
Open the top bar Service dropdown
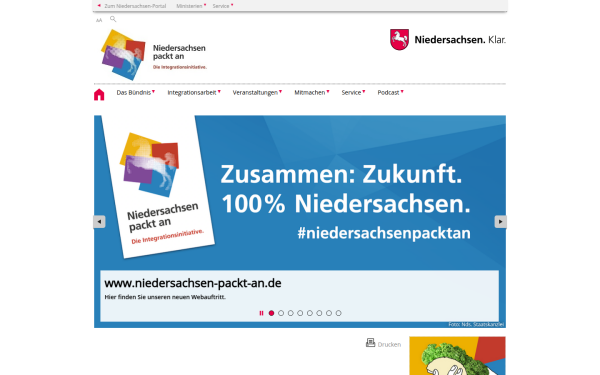pos(223,6)
